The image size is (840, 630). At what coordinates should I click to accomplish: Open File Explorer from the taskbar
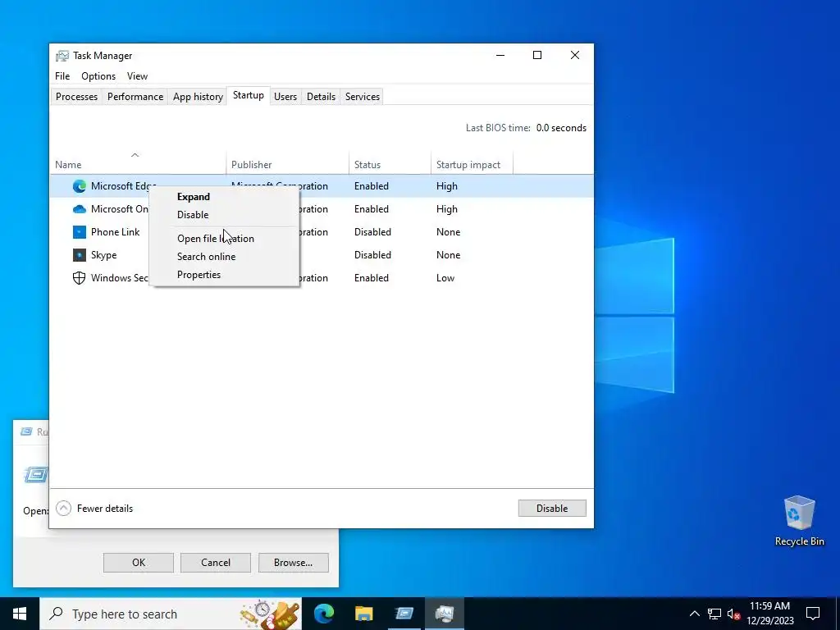coord(364,614)
